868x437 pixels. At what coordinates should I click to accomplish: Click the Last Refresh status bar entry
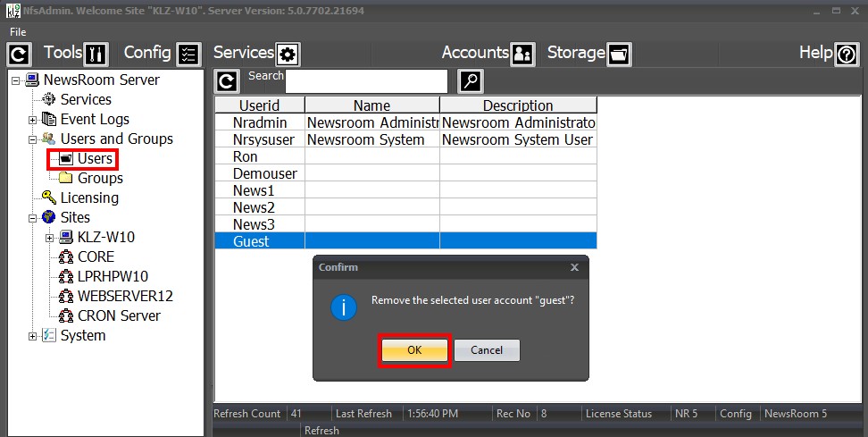pyautogui.click(x=363, y=414)
